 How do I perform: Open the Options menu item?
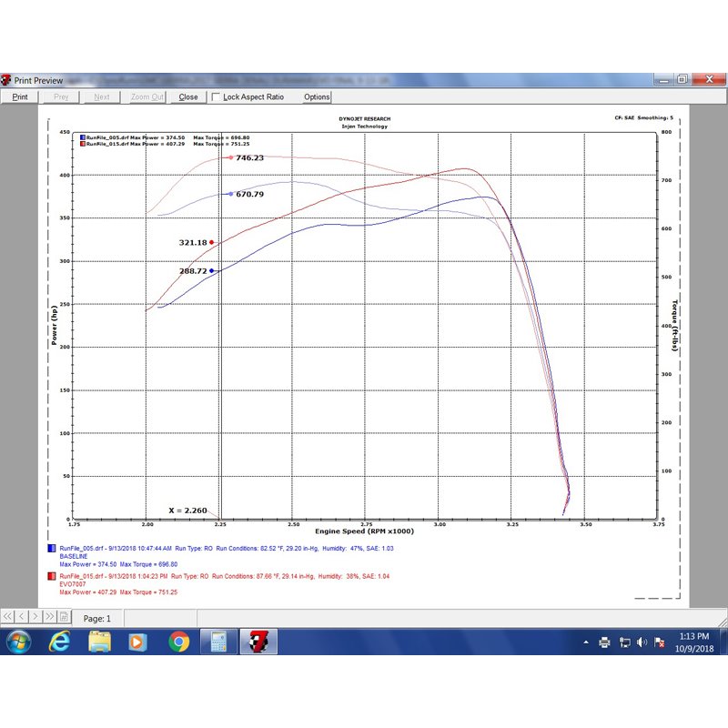[x=317, y=97]
